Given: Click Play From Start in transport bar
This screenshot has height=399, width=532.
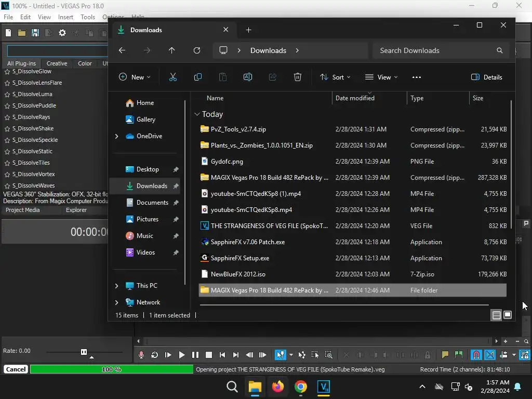Looking at the screenshot, I should [x=168, y=355].
